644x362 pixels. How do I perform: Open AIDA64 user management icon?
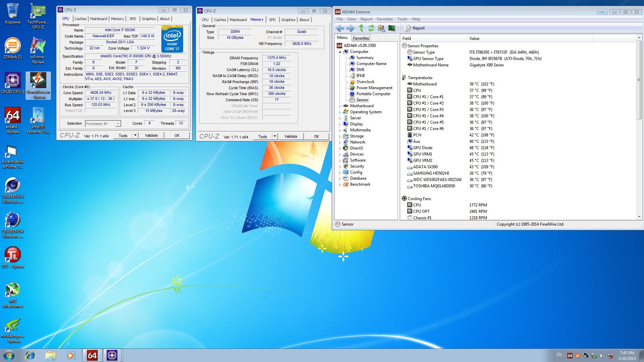coord(381,28)
